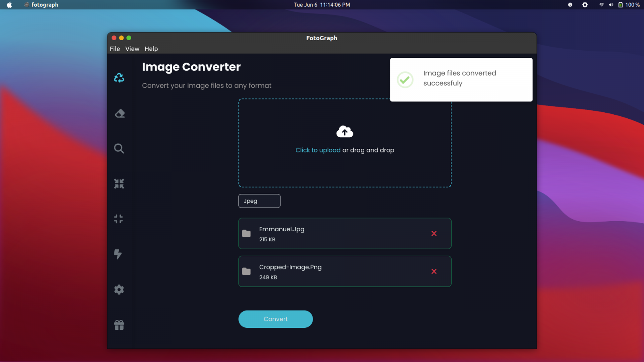The image size is (644, 362).
Task: Open settings gear in app sidebar
Action: click(119, 290)
